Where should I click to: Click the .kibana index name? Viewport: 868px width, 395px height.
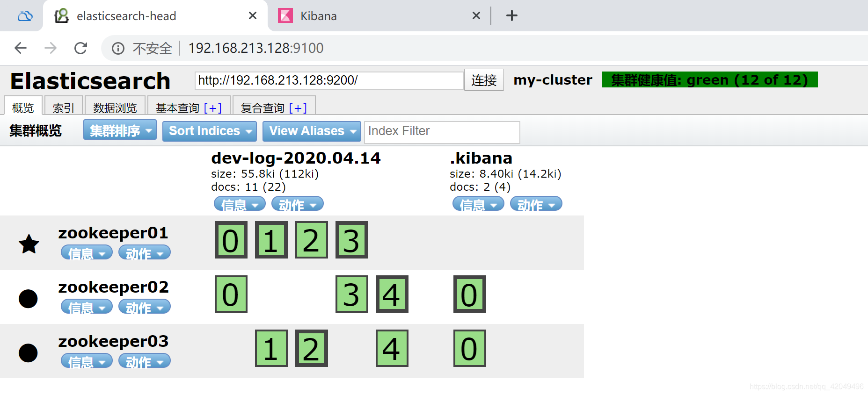point(481,158)
